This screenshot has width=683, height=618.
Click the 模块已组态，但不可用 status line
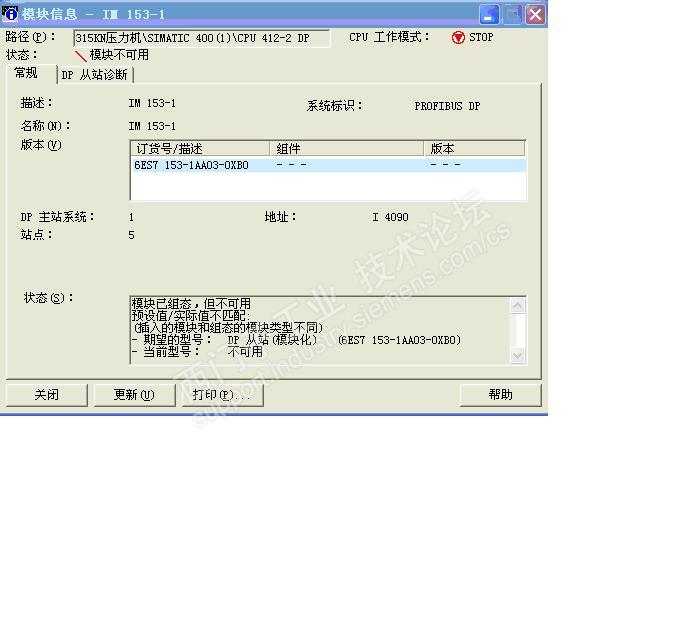(191, 304)
